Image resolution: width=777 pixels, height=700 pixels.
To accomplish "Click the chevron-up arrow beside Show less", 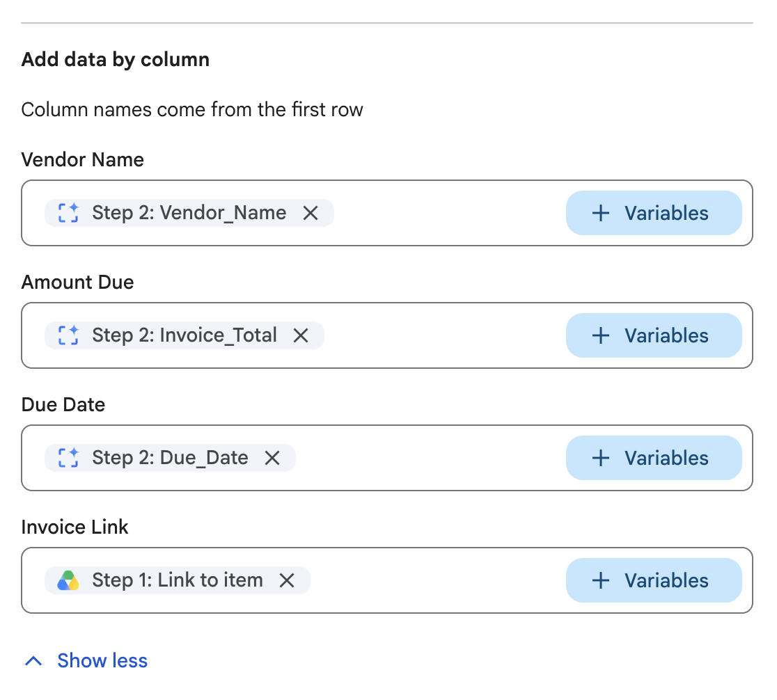I will point(33,661).
